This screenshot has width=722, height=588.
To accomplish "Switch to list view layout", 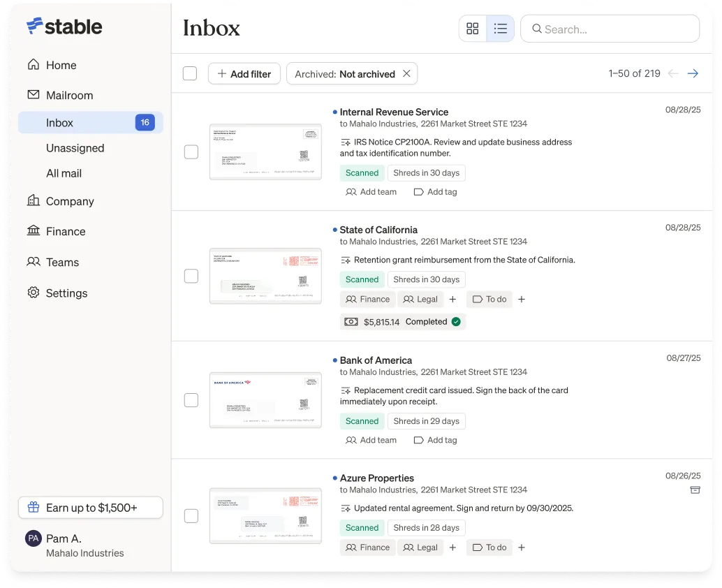I will (x=500, y=29).
